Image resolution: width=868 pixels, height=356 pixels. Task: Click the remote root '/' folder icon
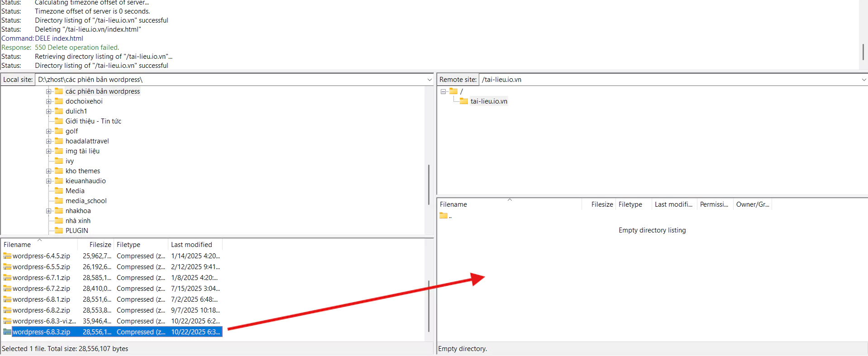(x=453, y=91)
